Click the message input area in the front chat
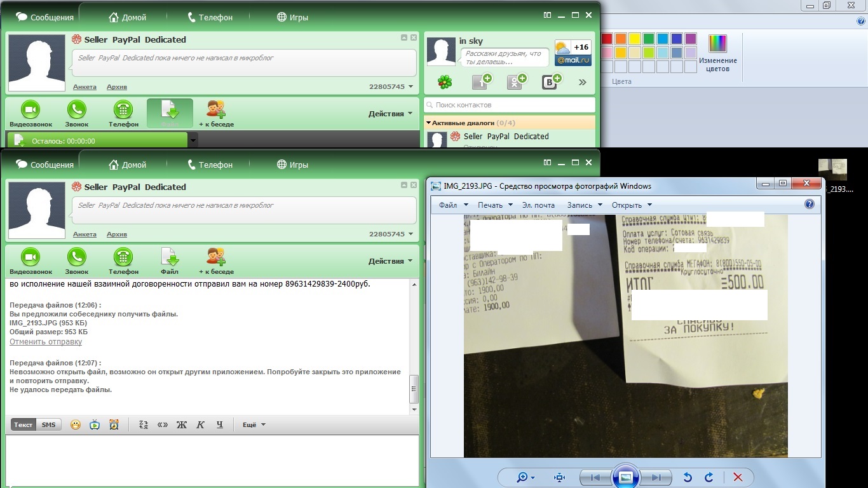This screenshot has height=488, width=868. click(212, 460)
